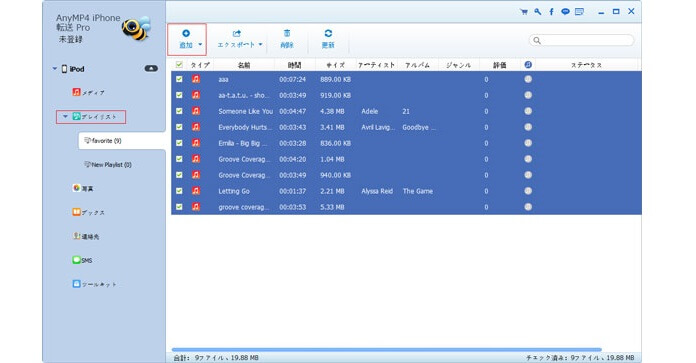Open the Facebook icon
This screenshot has width=696, height=363.
pyautogui.click(x=551, y=12)
